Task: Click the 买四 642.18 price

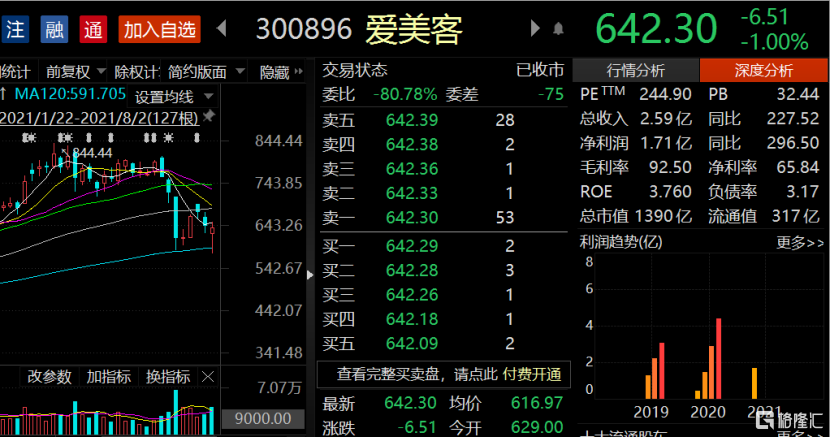Action: (412, 319)
